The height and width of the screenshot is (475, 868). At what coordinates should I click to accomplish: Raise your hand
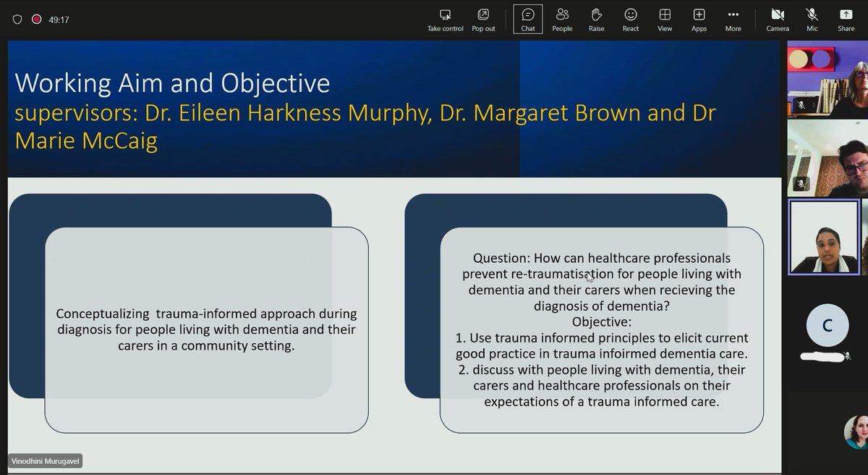coord(596,20)
